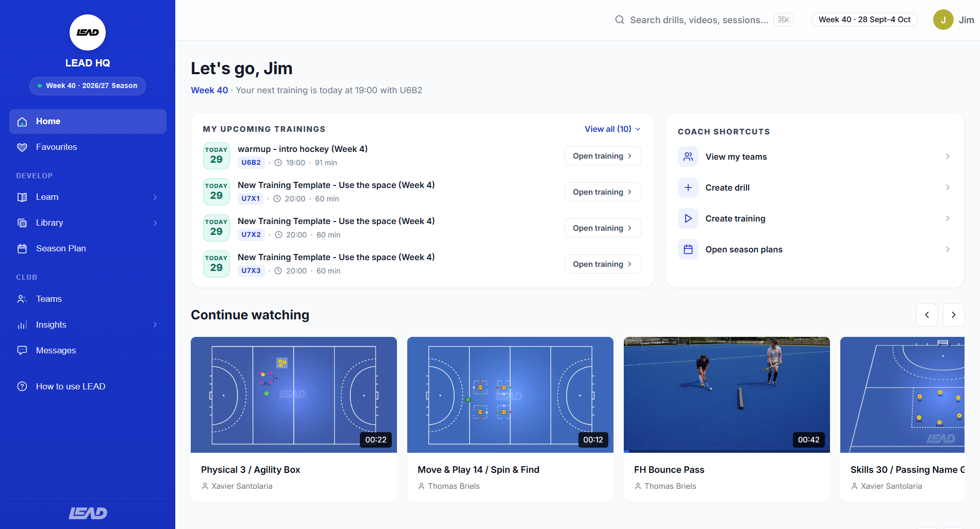Click the U6B2 team tag

coord(251,163)
